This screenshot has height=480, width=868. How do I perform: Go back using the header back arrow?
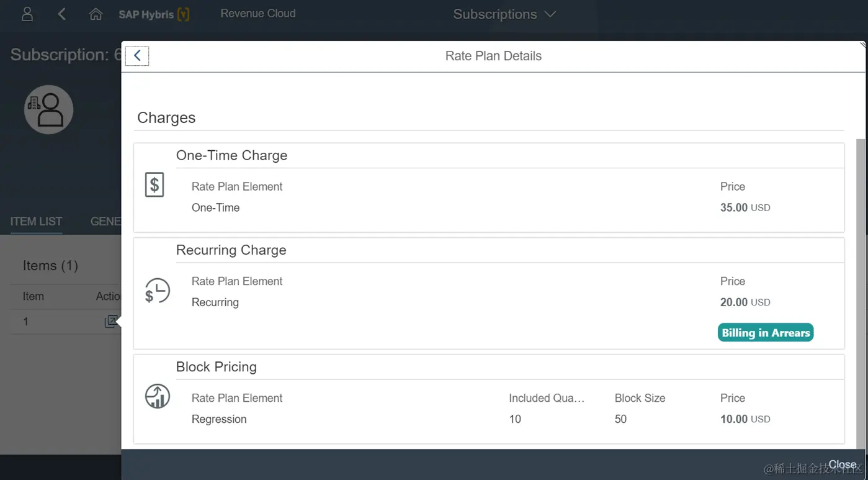point(61,14)
